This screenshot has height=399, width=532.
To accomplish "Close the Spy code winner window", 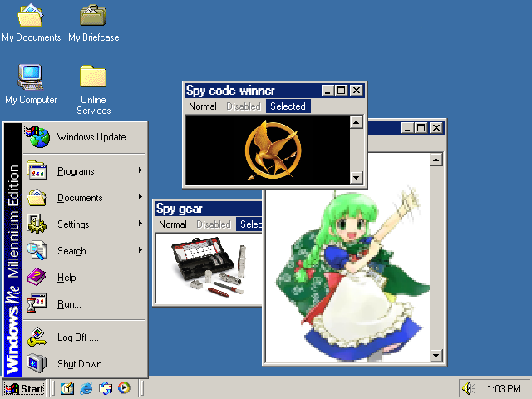I will (357, 91).
